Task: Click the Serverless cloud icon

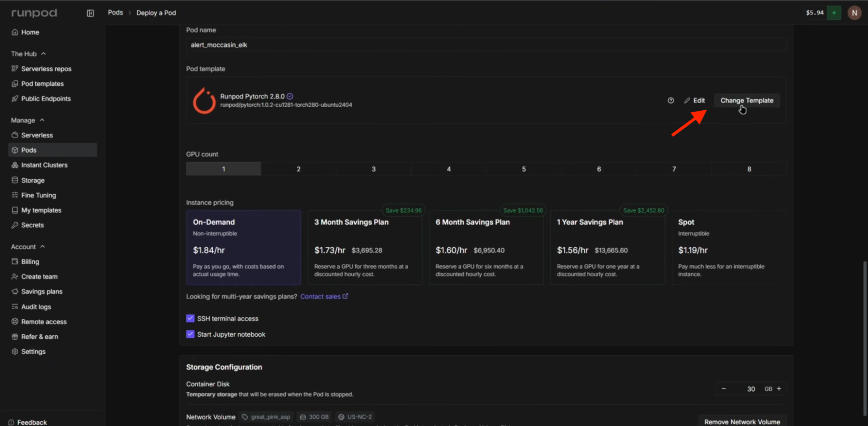Action: point(15,135)
